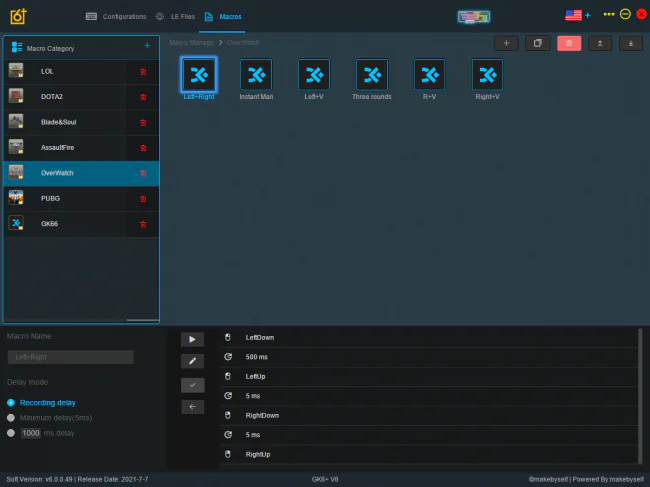The image size is (650, 487).
Task: Open the Three rounds macro
Action: point(372,79)
